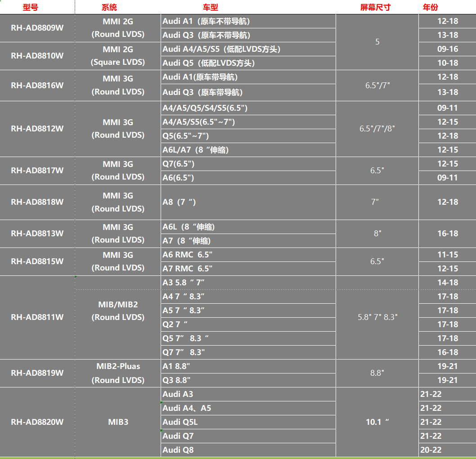
Task: Select the Audi Q8 cell
Action: (248, 450)
